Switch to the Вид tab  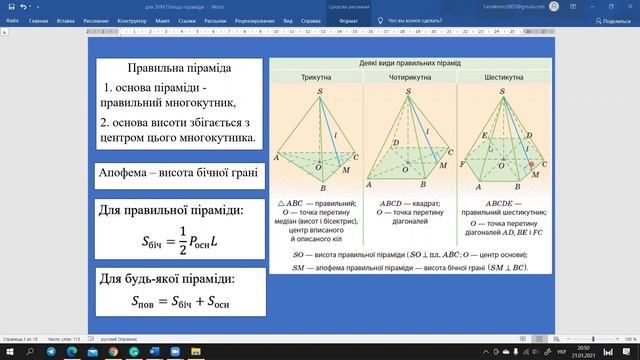[288, 20]
